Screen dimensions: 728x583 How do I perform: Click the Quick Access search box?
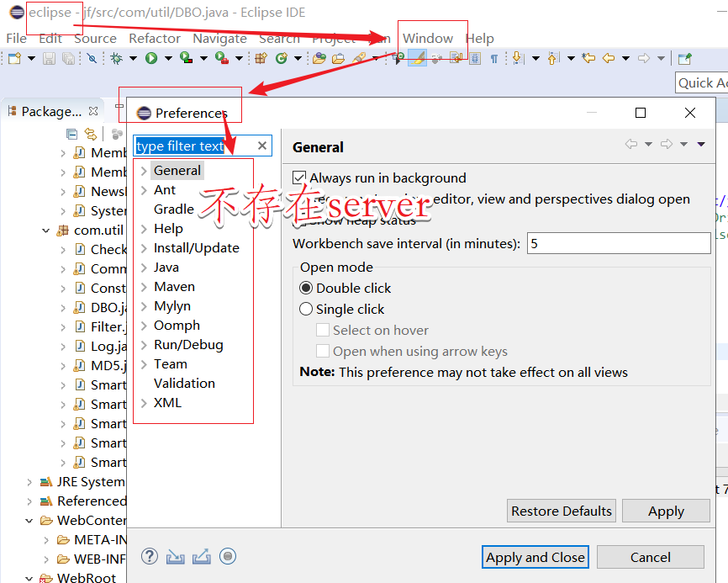coord(702,82)
